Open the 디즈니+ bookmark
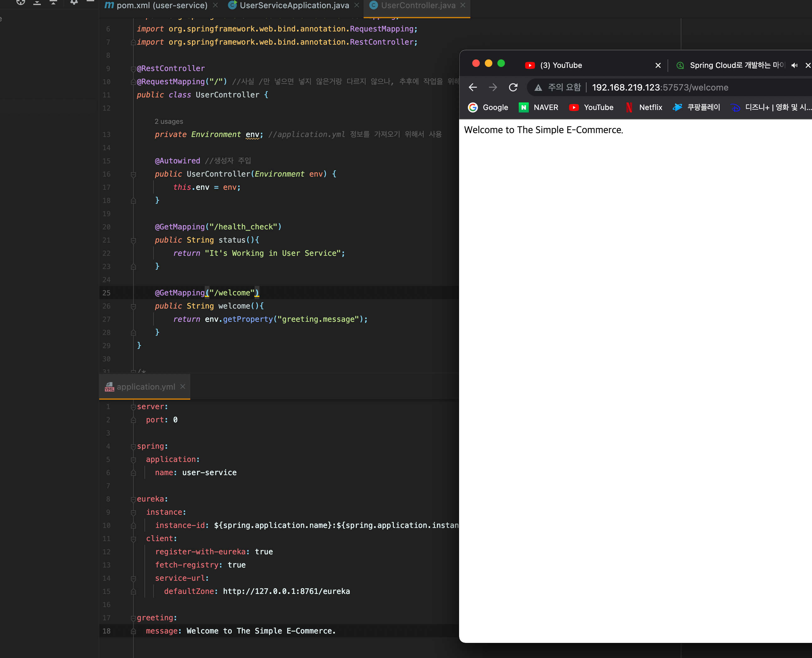This screenshot has width=812, height=658. point(771,107)
